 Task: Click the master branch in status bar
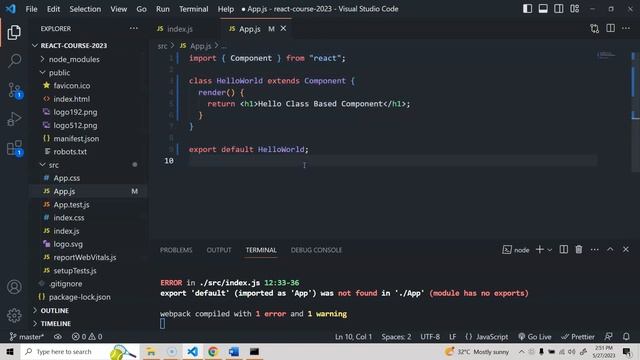pos(27,337)
